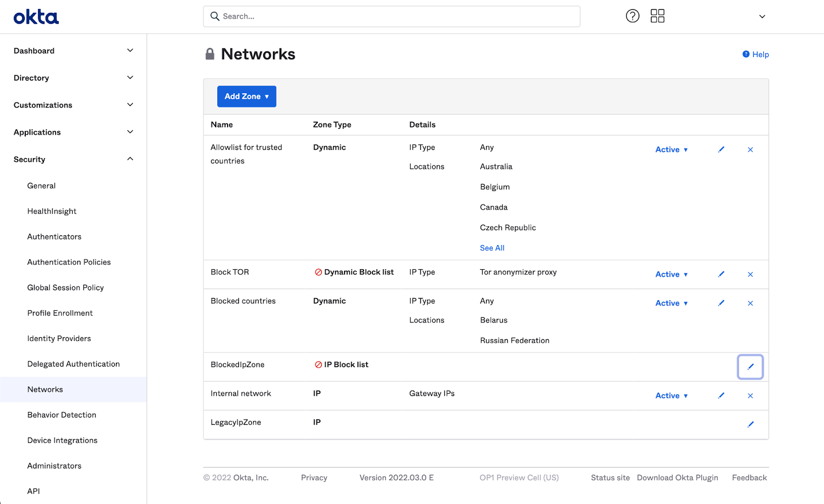The height and width of the screenshot is (504, 824).
Task: Delete the Block TOR zone
Action: tap(750, 274)
